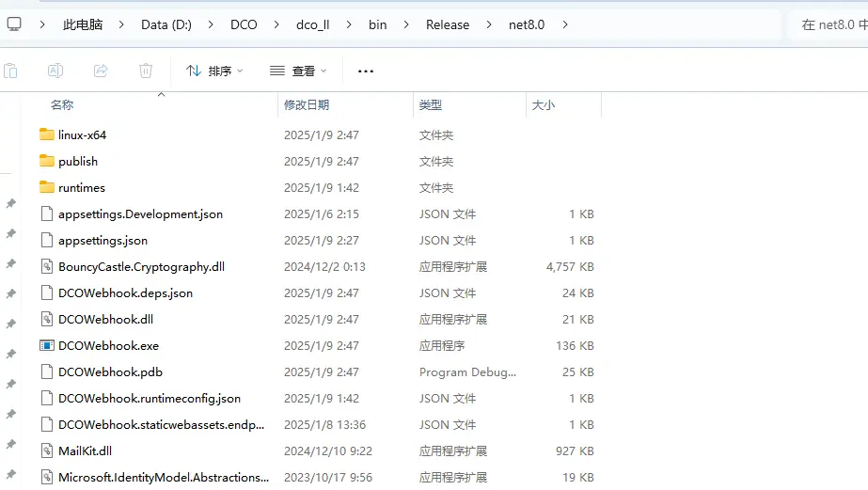This screenshot has height=490, width=868.
Task: Select the DCOWebhook.runtimeconfig.json file name
Action: click(x=150, y=398)
